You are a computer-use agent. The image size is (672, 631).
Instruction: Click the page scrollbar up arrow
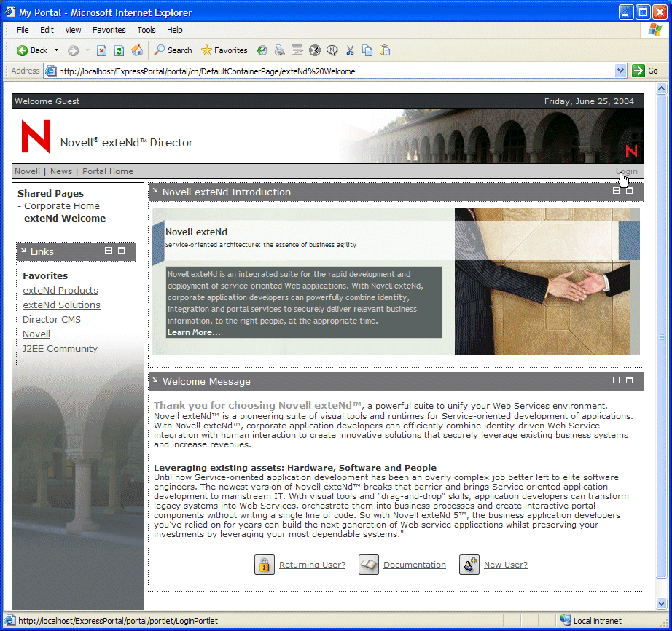(661, 89)
